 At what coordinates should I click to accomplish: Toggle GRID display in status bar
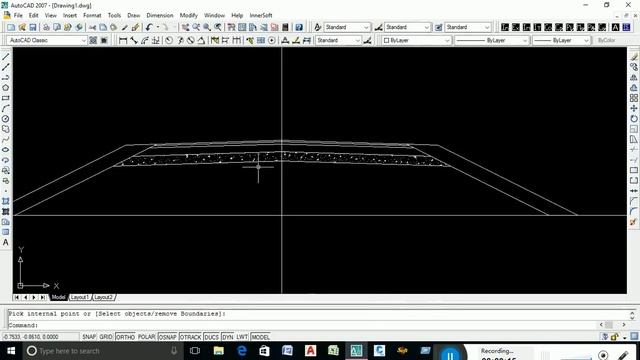[106, 337]
